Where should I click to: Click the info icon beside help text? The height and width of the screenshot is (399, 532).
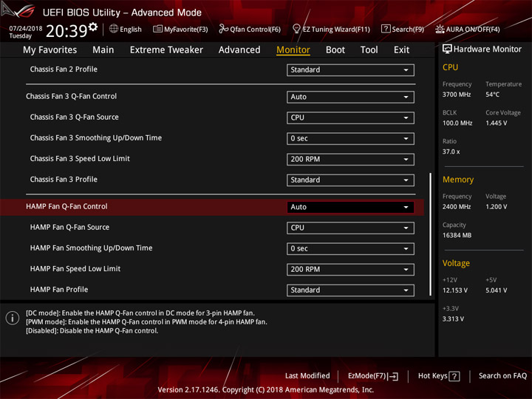[x=13, y=318]
